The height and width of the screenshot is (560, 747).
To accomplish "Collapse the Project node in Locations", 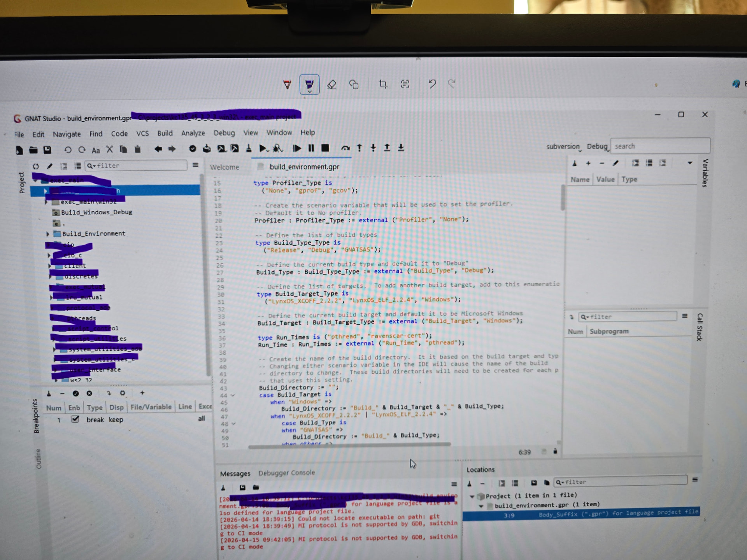I will 472,496.
